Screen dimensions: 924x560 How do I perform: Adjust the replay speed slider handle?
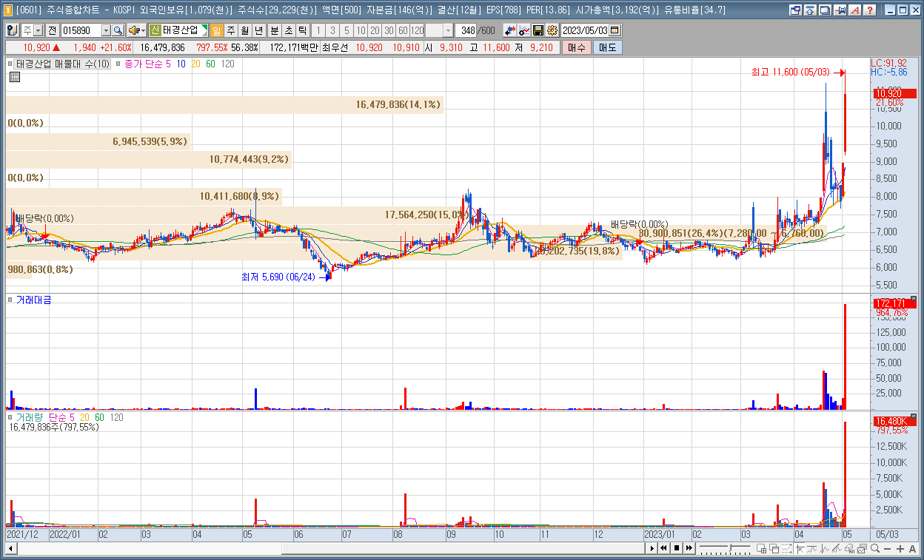[x=731, y=547]
